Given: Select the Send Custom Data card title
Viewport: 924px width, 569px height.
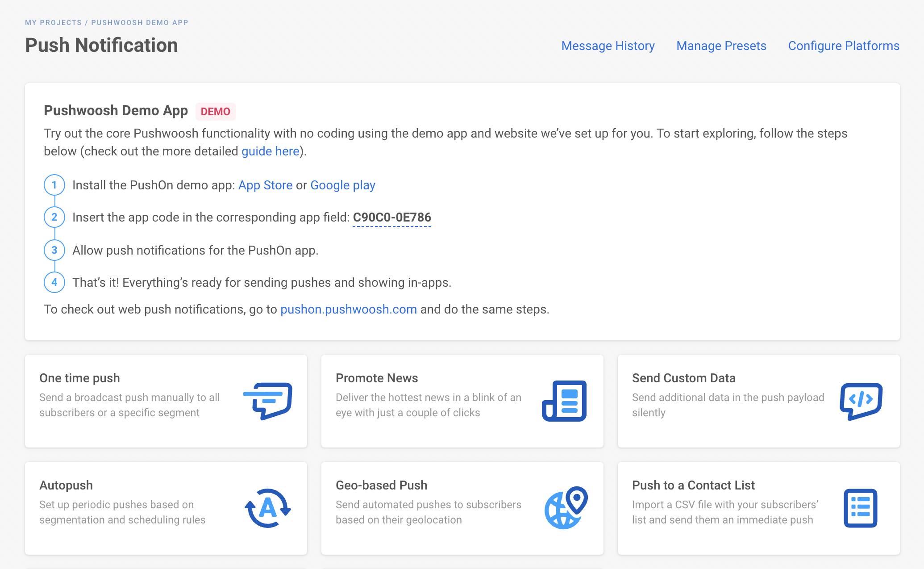Looking at the screenshot, I should point(684,378).
